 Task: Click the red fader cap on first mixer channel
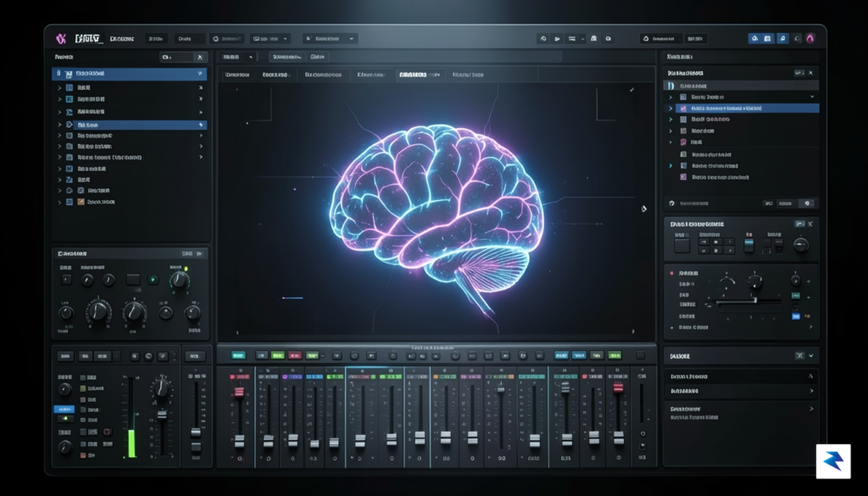[239, 392]
